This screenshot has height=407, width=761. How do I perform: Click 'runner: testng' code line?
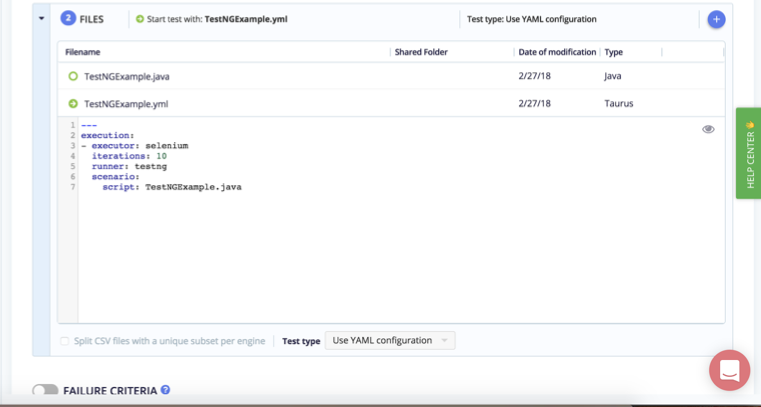point(129,166)
